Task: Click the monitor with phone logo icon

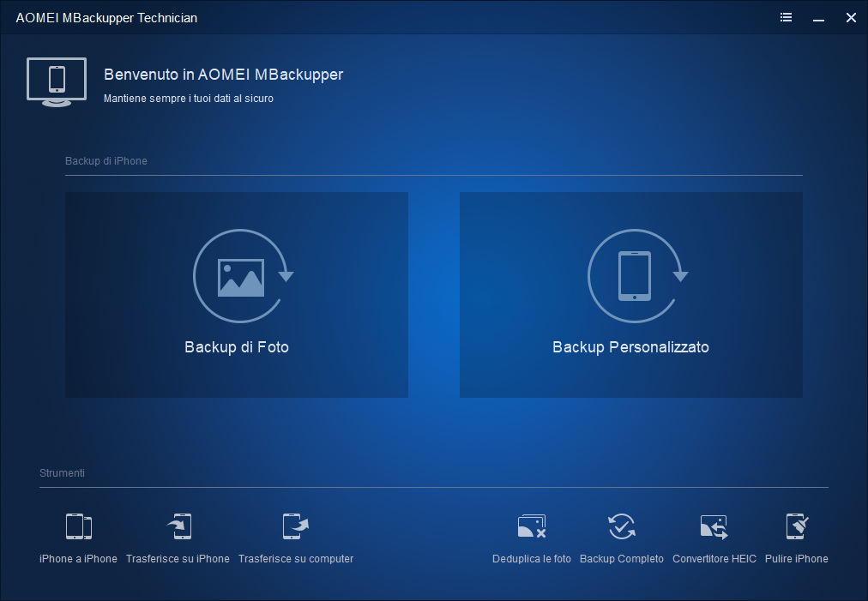Action: tap(57, 82)
